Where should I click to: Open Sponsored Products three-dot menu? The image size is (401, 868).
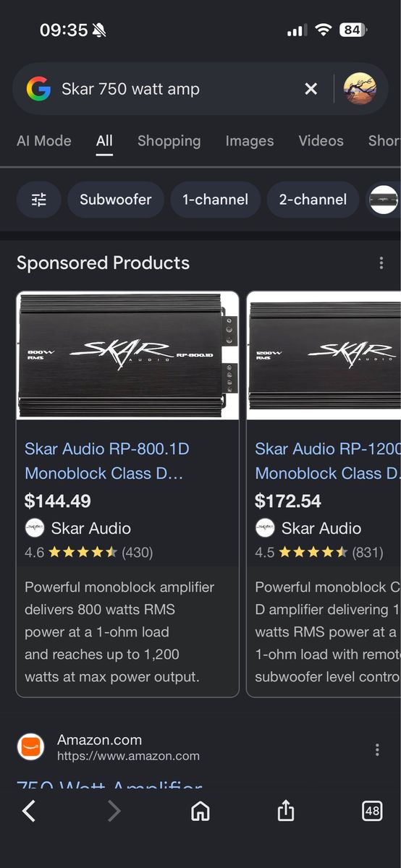pyautogui.click(x=381, y=263)
